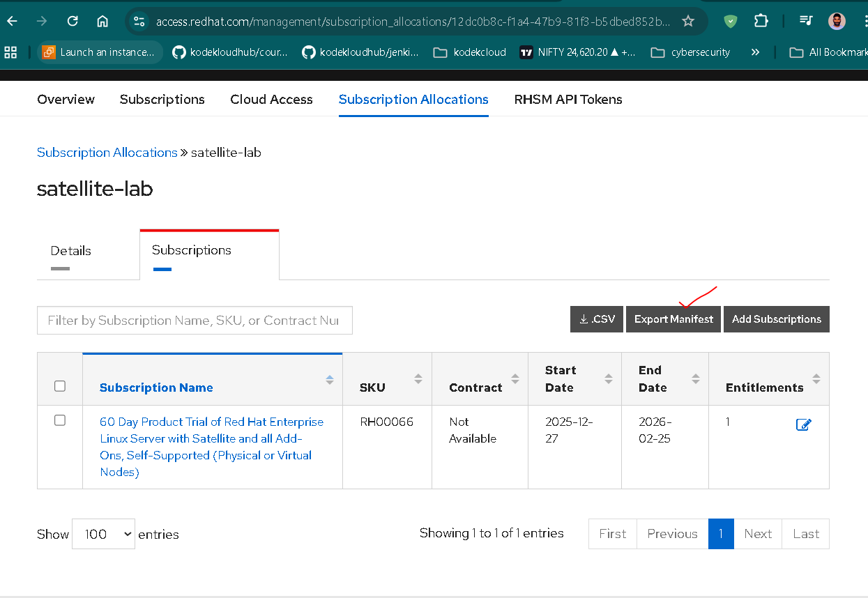Screen dimensions: 868x598
Task: Open the Show 100 entries dropdown
Action: (x=103, y=534)
